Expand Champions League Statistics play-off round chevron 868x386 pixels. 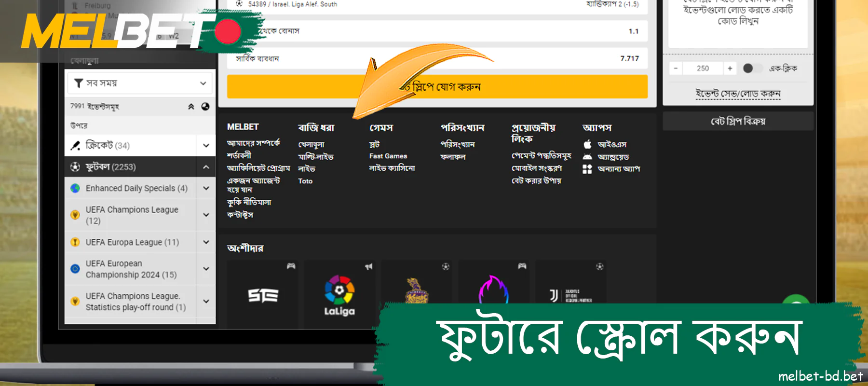(x=206, y=302)
